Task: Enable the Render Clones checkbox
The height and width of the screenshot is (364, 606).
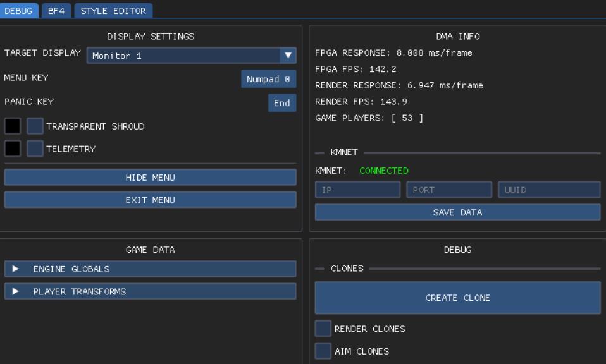Action: [x=323, y=329]
